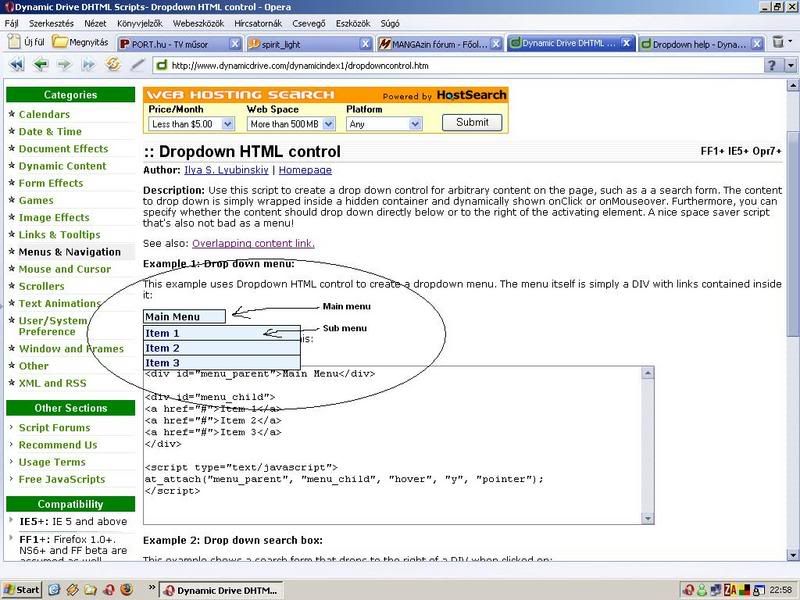
Task: Click the Main Menu dropdown box
Action: [x=184, y=316]
